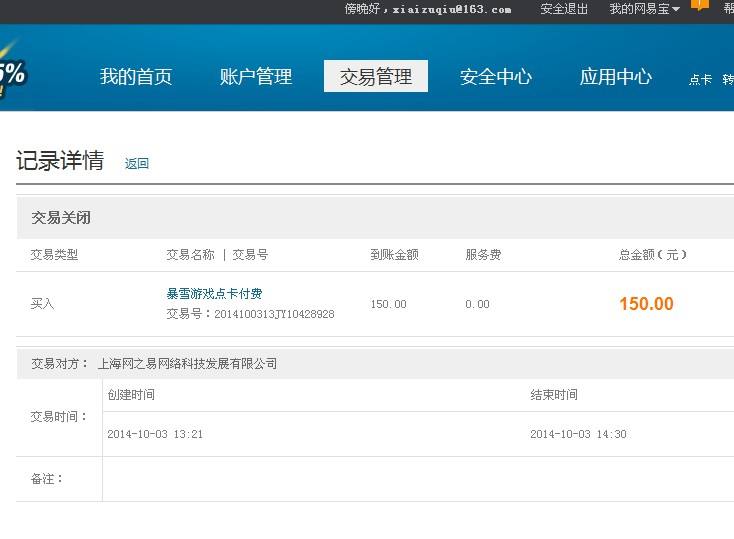The image size is (734, 539).
Task: Click the 总金额（元） column header
Action: click(653, 255)
